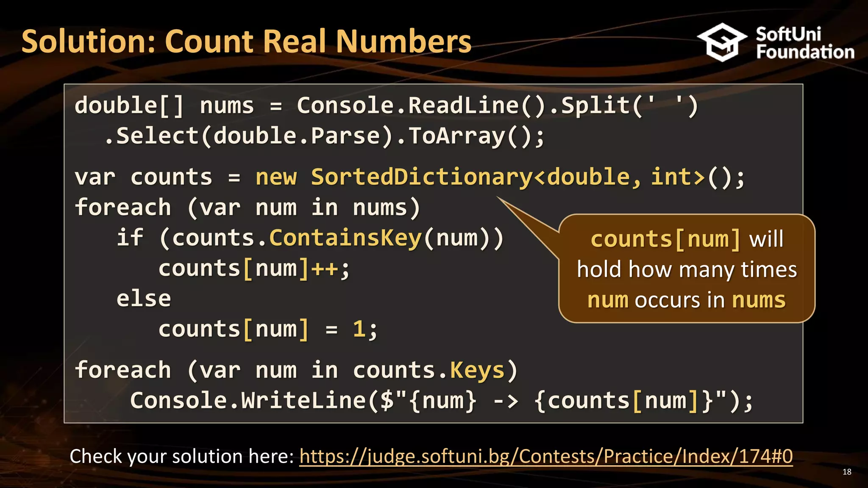Image resolution: width=868 pixels, height=488 pixels.
Task: Click the 'Check your solution here:' text
Action: (182, 457)
